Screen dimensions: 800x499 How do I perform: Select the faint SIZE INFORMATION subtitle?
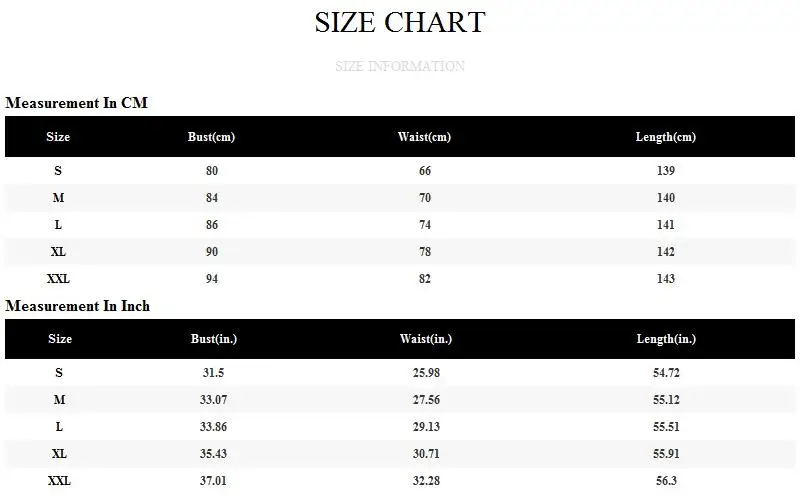pos(400,66)
